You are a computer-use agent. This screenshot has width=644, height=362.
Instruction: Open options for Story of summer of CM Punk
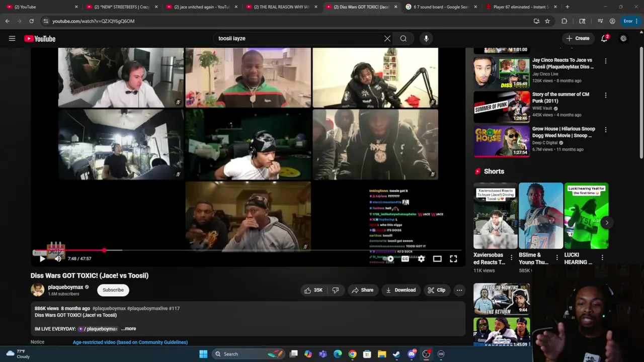(x=605, y=95)
